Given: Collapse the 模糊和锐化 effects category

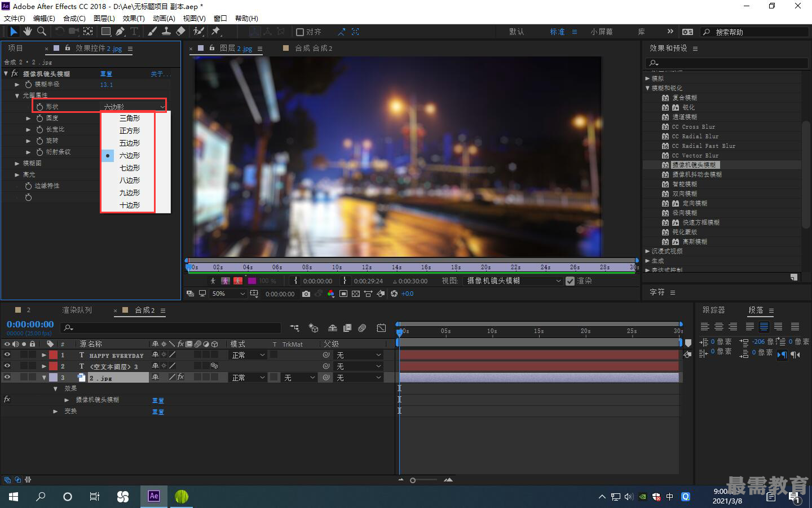Looking at the screenshot, I should tap(647, 88).
